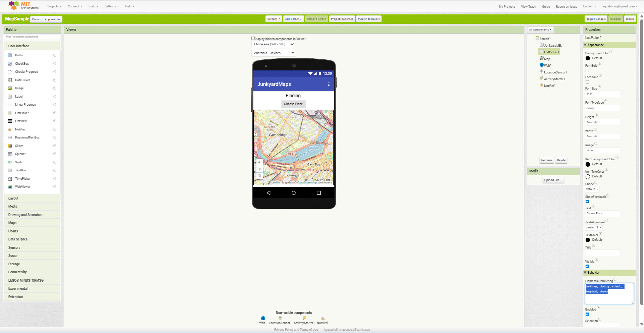Click the Switch palette icon

[x=10, y=162]
